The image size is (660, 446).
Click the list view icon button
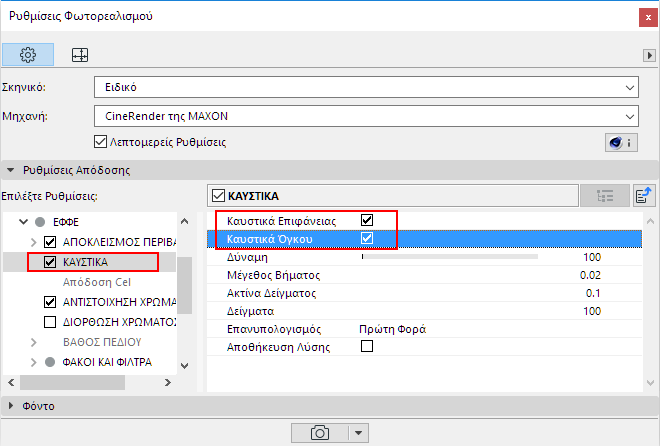[x=605, y=196]
